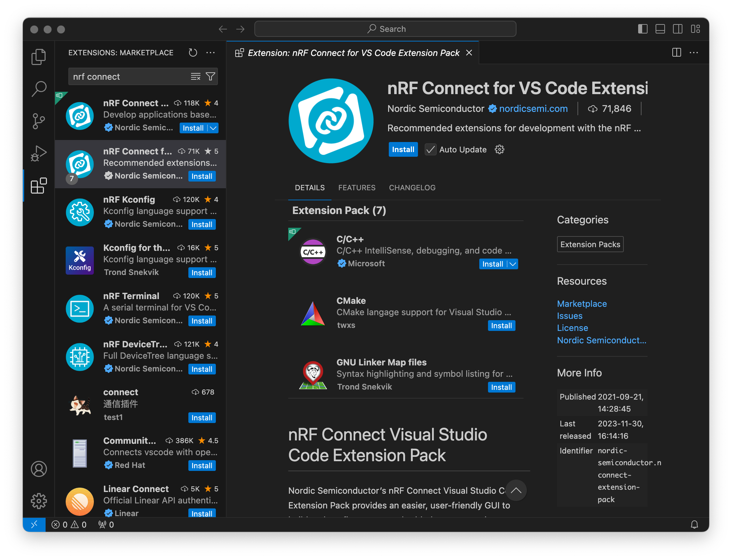Viewport: 732px width, 560px height.
Task: Open Views and More Actions in marketplace header
Action: point(210,53)
